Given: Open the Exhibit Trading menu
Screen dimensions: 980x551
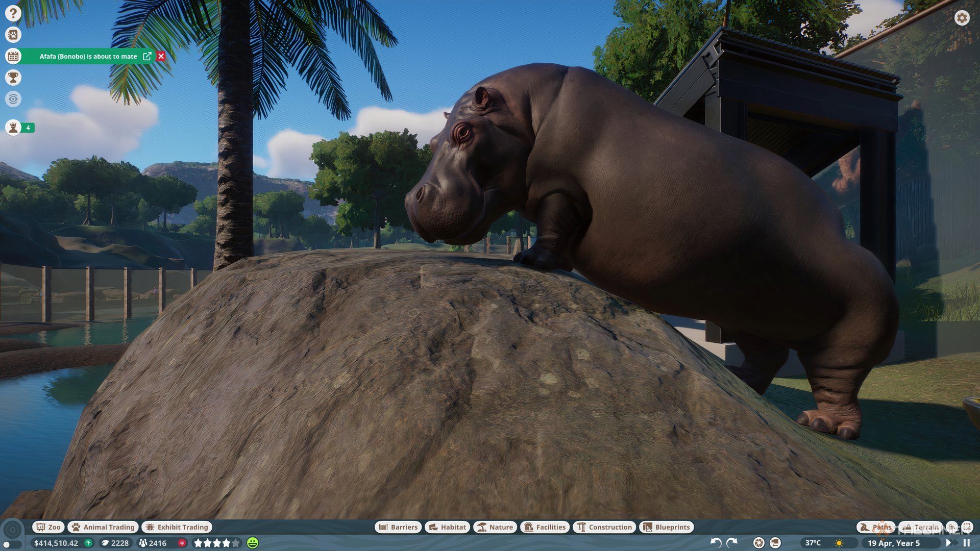Looking at the screenshot, I should (177, 527).
